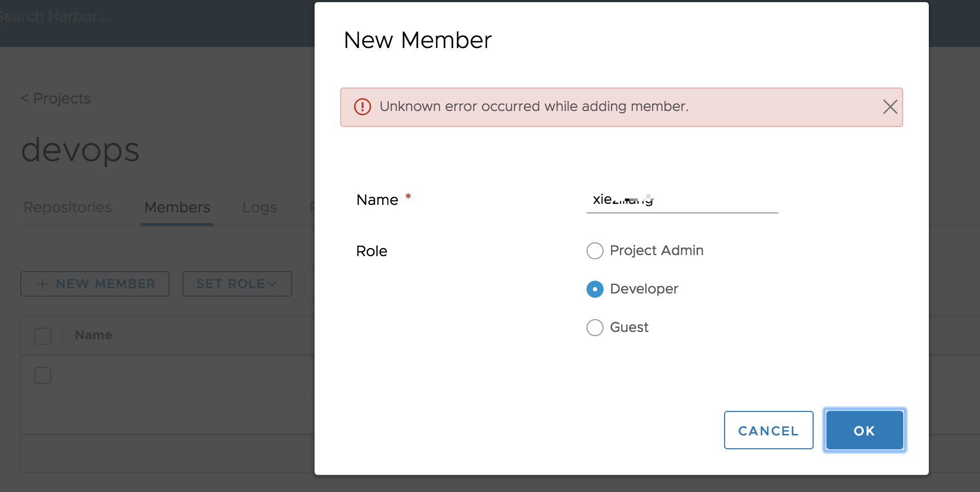Check the select-all checkbox in members table
This screenshot has width=980, height=492.
point(42,336)
